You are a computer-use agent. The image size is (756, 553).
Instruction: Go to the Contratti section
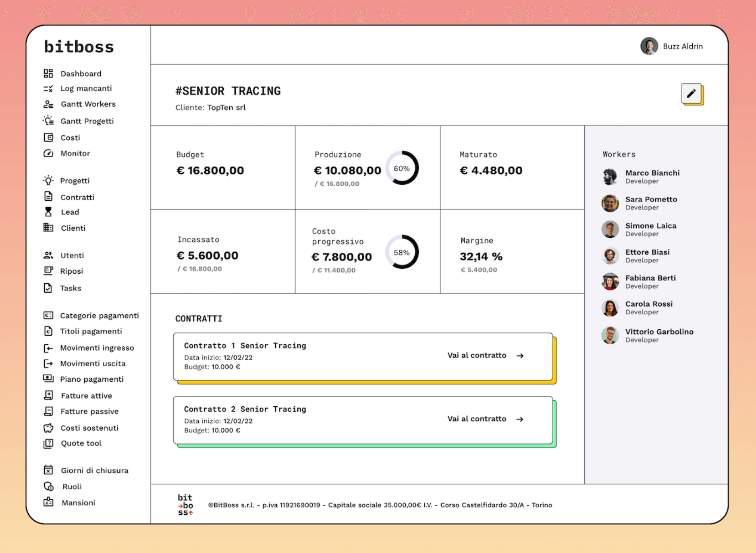point(77,197)
